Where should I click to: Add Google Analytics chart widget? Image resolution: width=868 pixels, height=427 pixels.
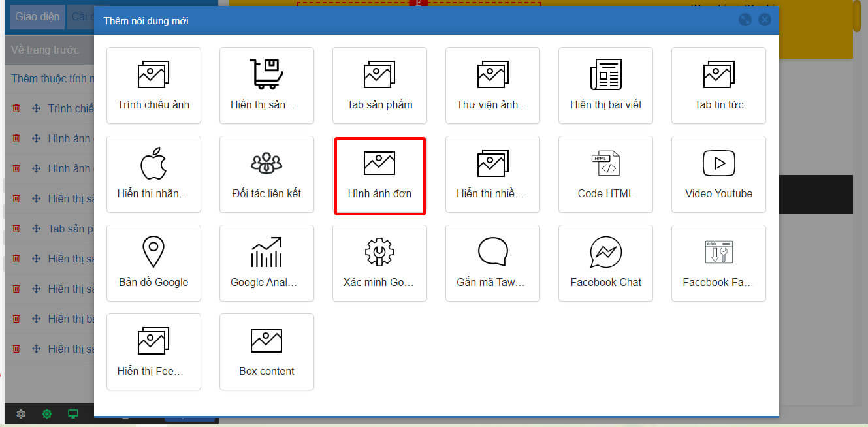pyautogui.click(x=266, y=263)
